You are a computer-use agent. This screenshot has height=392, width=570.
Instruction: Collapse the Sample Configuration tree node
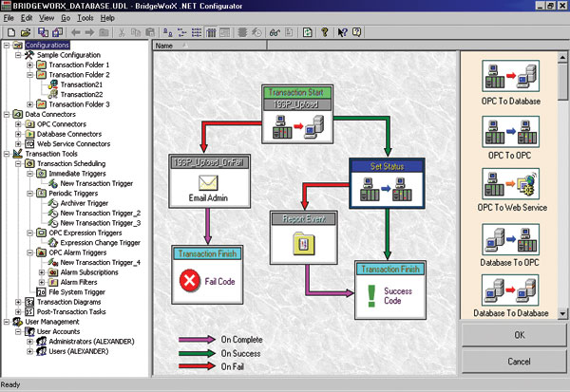point(18,55)
